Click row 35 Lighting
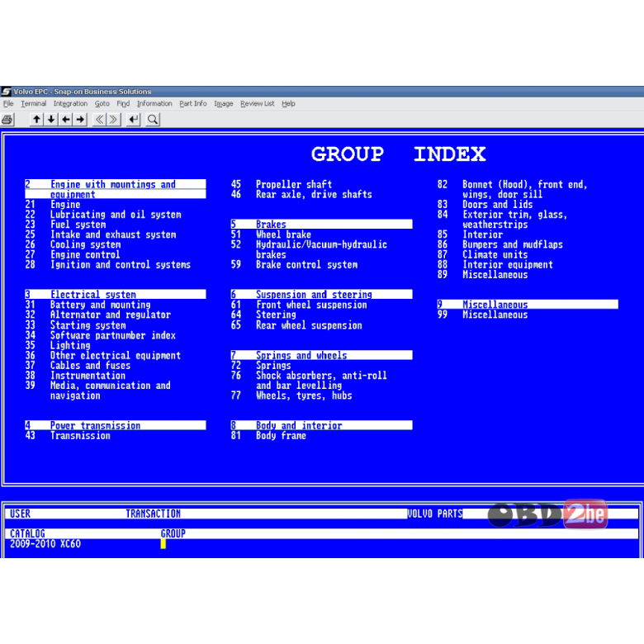644x644 pixels. tap(58, 345)
